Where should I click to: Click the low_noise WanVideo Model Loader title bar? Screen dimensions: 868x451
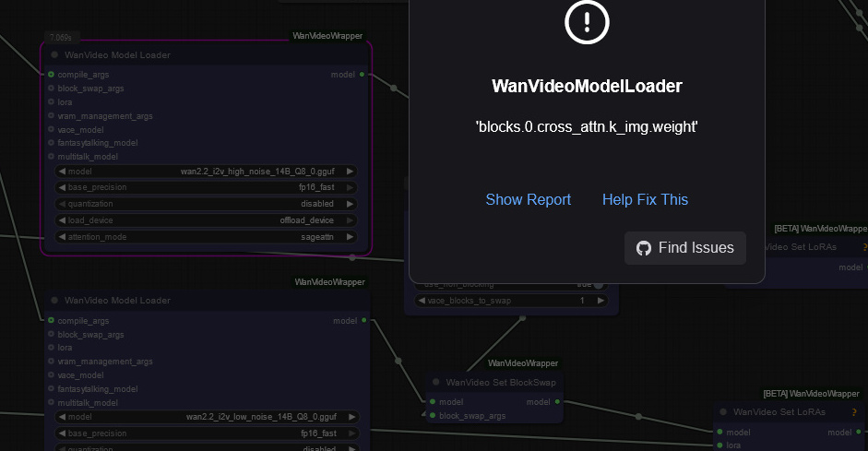click(208, 301)
